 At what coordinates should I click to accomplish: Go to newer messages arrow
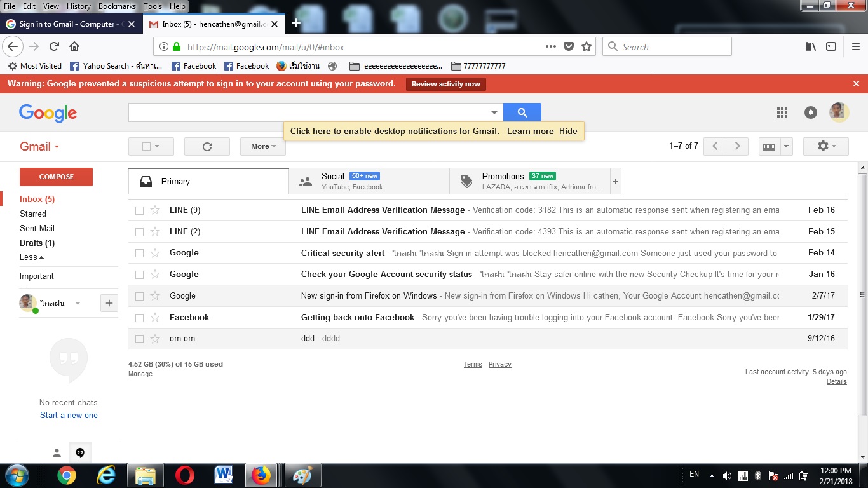click(x=715, y=146)
